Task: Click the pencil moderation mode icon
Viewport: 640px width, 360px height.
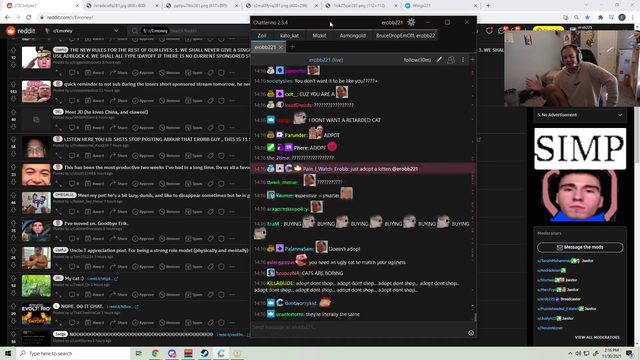Action: [439, 60]
